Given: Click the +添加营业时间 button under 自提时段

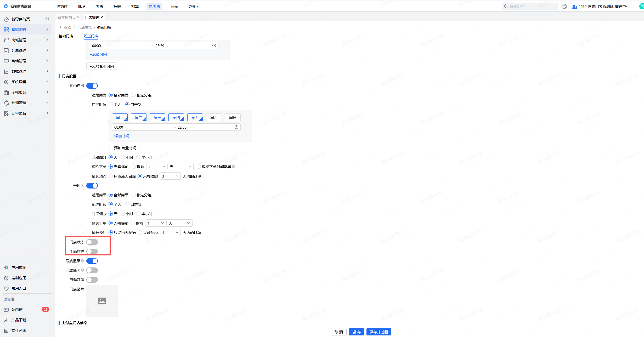Looking at the screenshot, I should tap(124, 148).
